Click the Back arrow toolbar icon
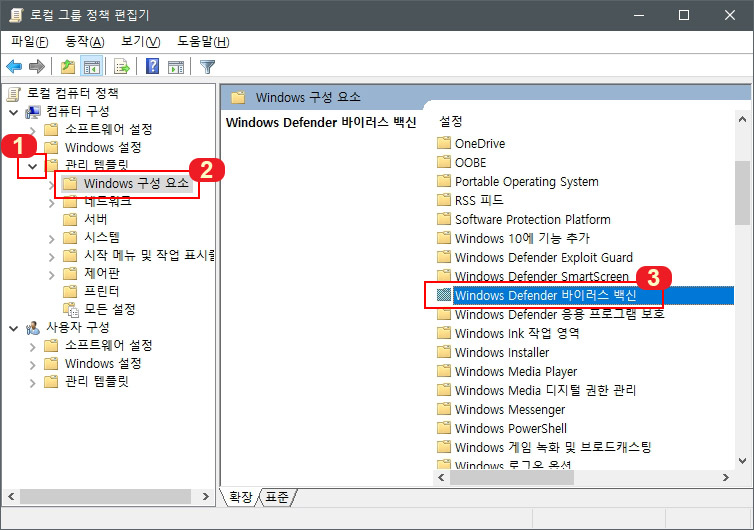 (14, 66)
